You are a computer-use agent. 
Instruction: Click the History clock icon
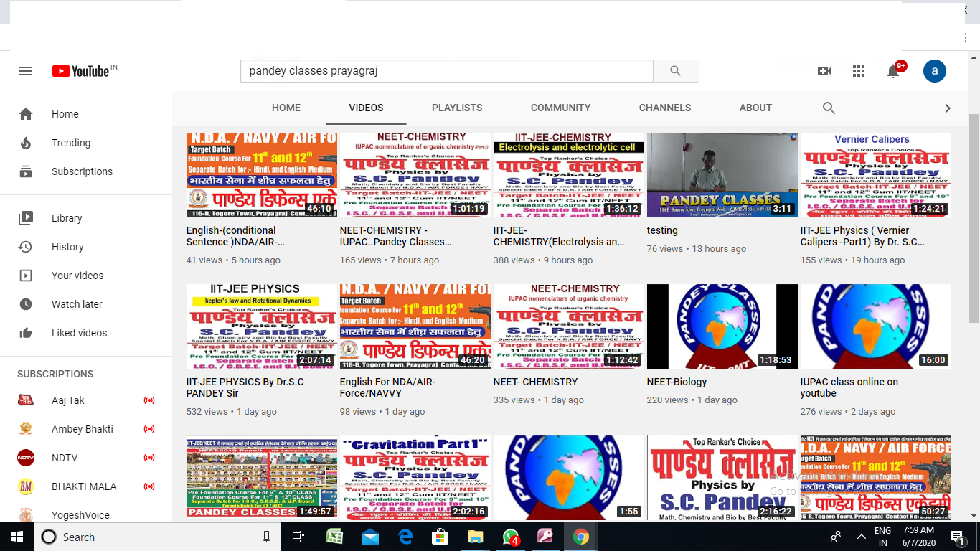pyautogui.click(x=26, y=247)
